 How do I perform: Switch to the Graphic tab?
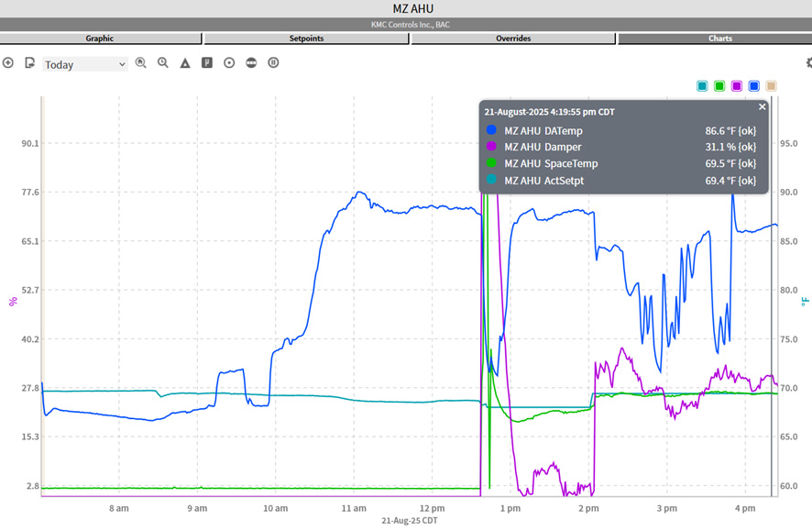click(x=100, y=39)
